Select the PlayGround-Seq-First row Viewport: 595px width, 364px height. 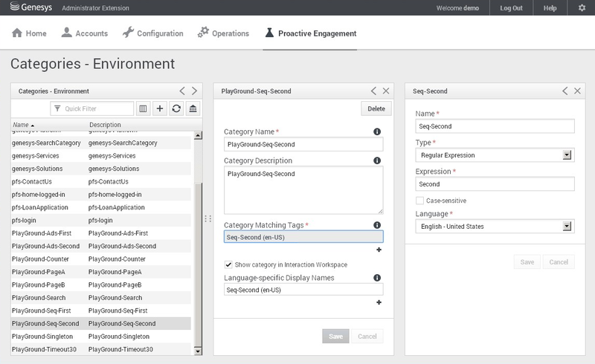click(x=101, y=311)
